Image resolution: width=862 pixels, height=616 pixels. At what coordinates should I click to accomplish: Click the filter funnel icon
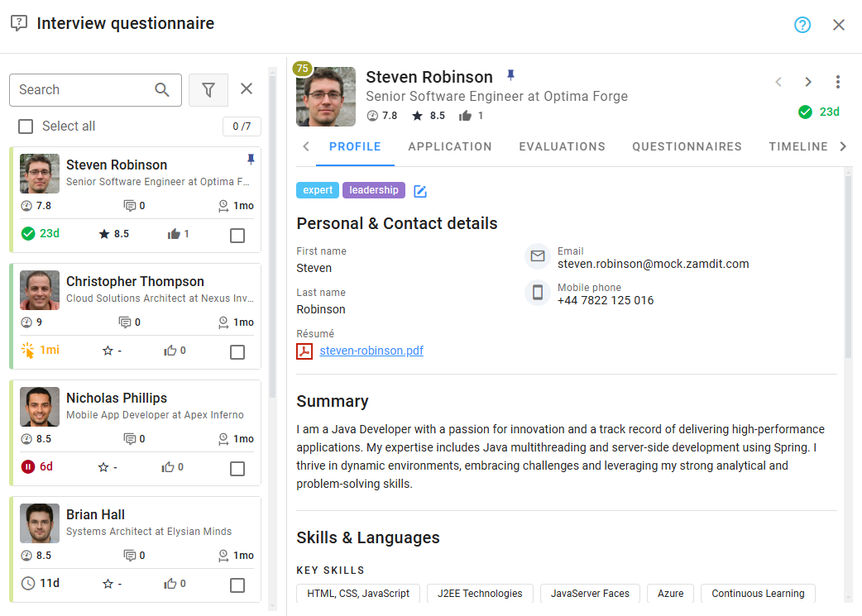pyautogui.click(x=208, y=89)
